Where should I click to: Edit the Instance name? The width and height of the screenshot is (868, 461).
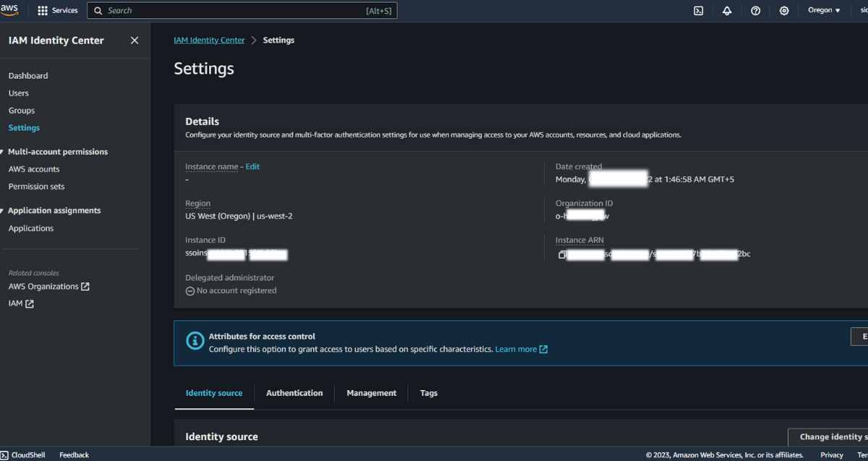pyautogui.click(x=252, y=167)
